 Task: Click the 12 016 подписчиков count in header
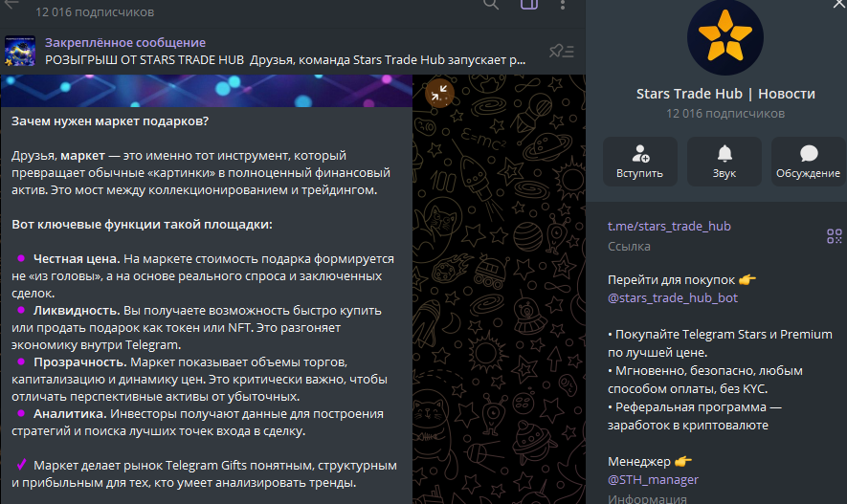pos(94,12)
